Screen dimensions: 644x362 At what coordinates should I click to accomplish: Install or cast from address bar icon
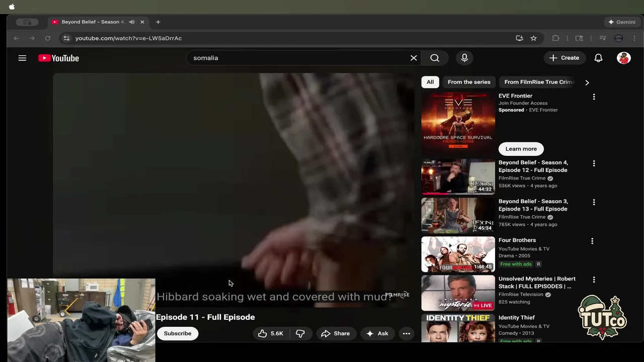pos(519,38)
